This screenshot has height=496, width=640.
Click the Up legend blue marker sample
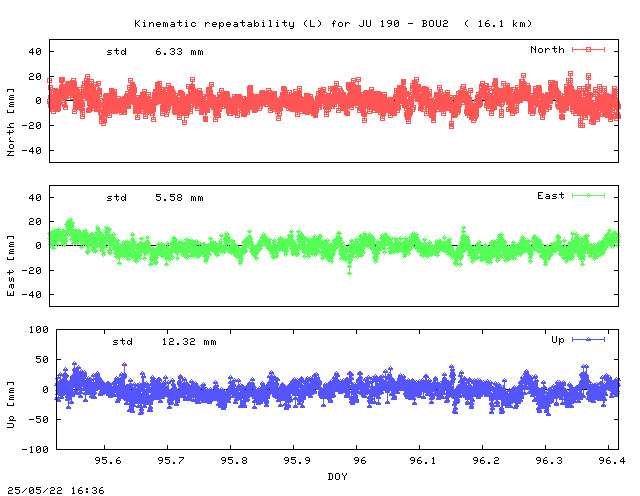[x=588, y=339]
